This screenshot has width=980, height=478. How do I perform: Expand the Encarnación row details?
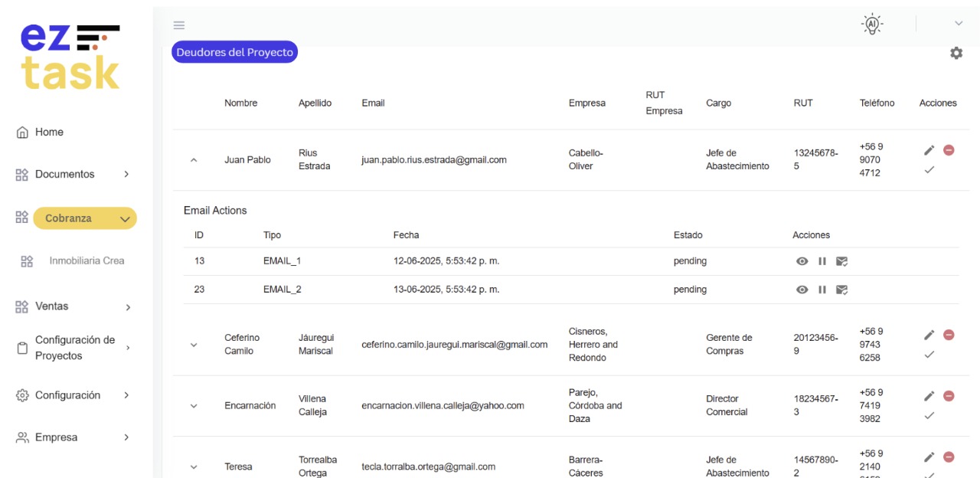click(x=194, y=406)
